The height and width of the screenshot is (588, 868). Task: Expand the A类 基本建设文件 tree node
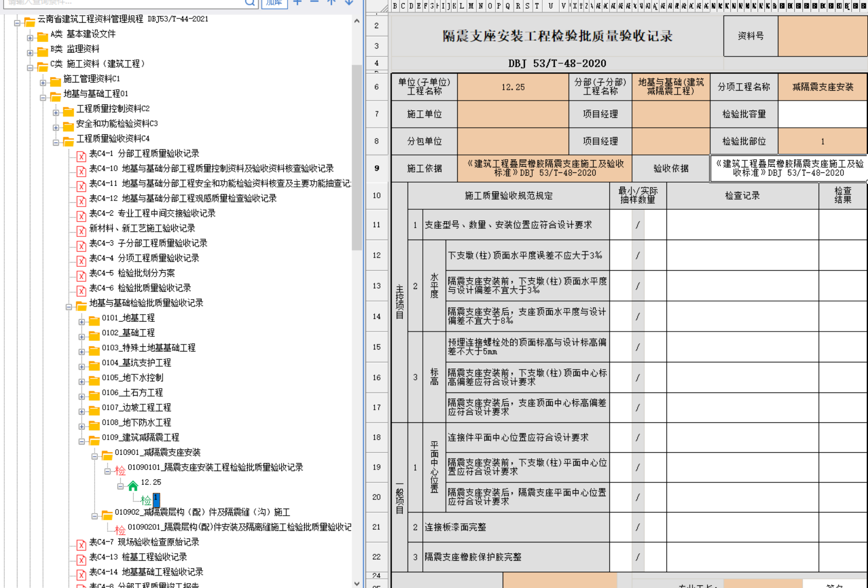pyautogui.click(x=30, y=38)
